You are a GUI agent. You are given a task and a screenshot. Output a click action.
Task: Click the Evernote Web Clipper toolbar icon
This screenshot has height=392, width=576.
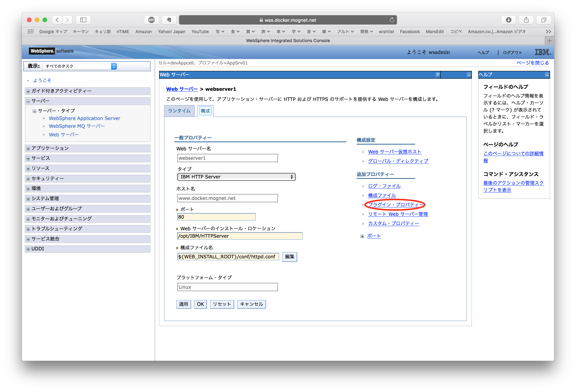(x=169, y=20)
